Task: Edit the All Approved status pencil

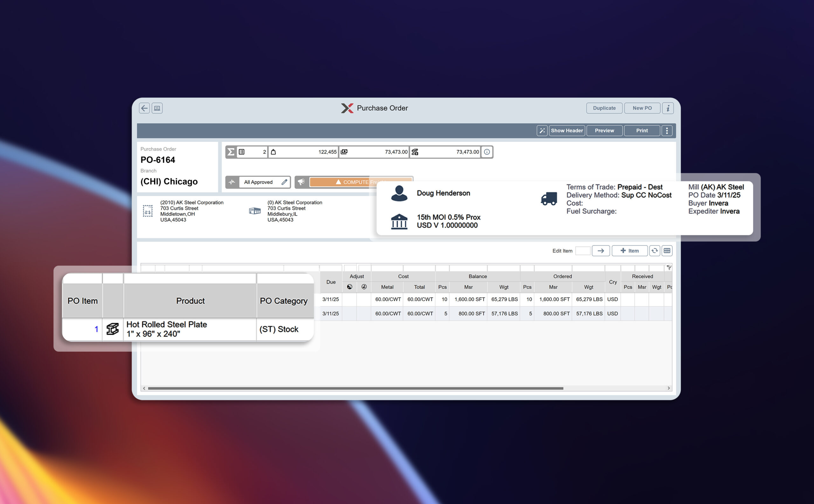Action: pos(284,182)
